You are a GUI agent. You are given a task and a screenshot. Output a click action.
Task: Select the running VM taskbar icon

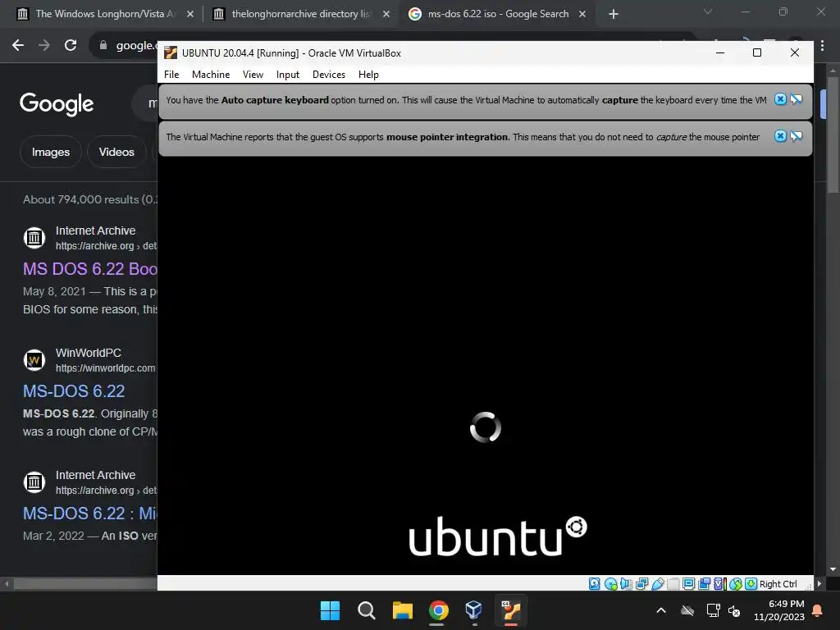pos(510,610)
